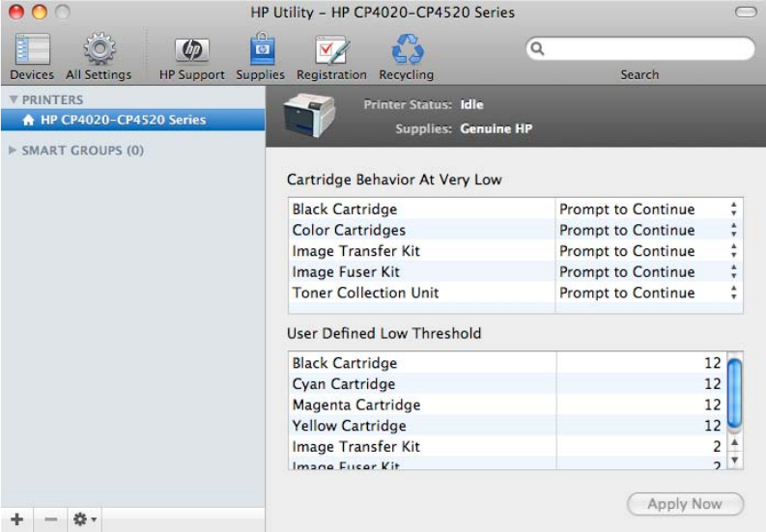Click the add (+) button in sidebar footer

17,519
